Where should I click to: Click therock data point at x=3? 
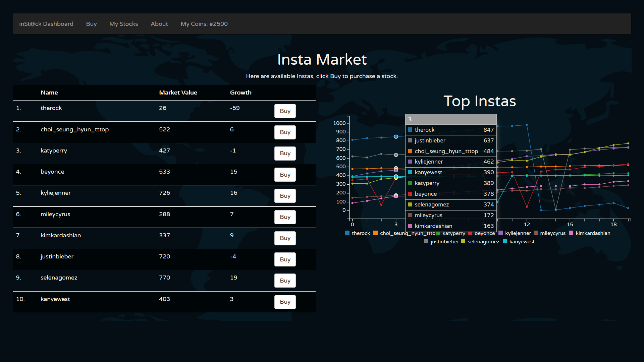[396, 137]
